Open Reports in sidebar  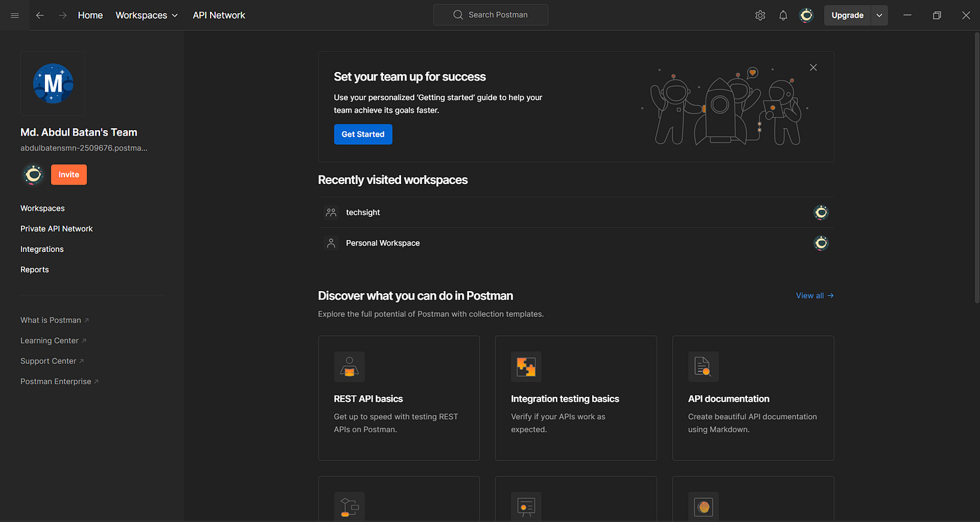[x=35, y=269]
